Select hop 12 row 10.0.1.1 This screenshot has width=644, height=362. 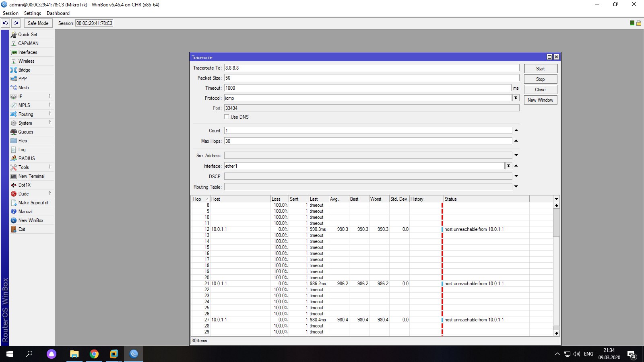click(372, 229)
